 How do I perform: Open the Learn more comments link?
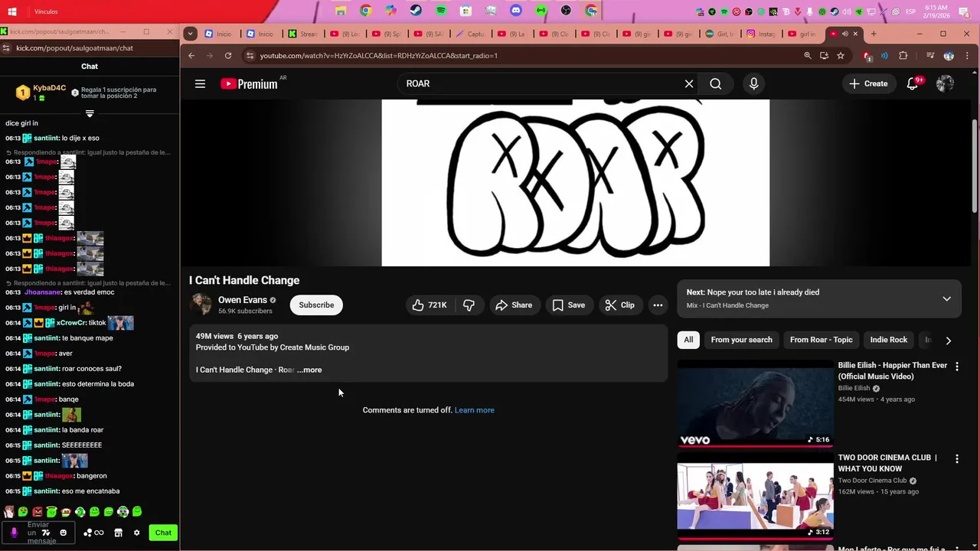[475, 410]
